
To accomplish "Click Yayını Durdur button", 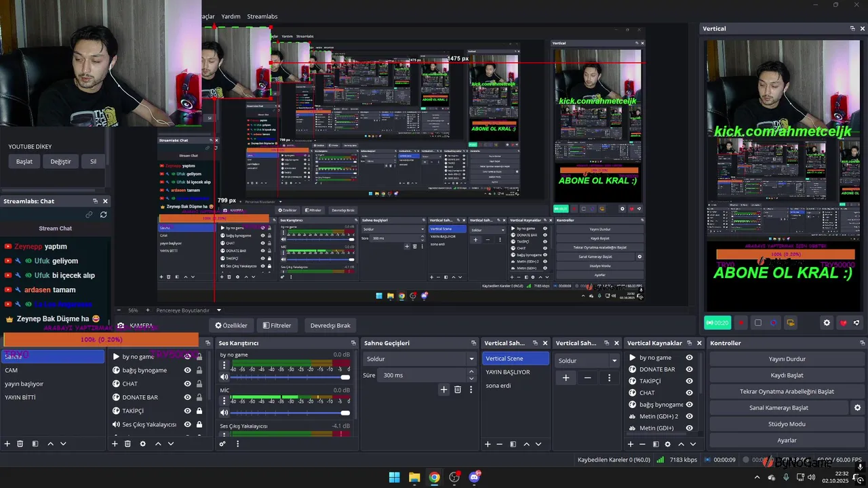I will [787, 359].
